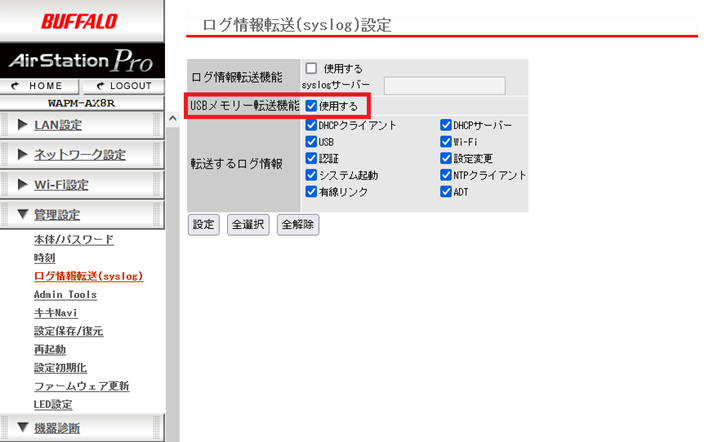Click the ログ情報転送(syslog)設定 page heading
The width and height of the screenshot is (709, 442).
[x=297, y=25]
